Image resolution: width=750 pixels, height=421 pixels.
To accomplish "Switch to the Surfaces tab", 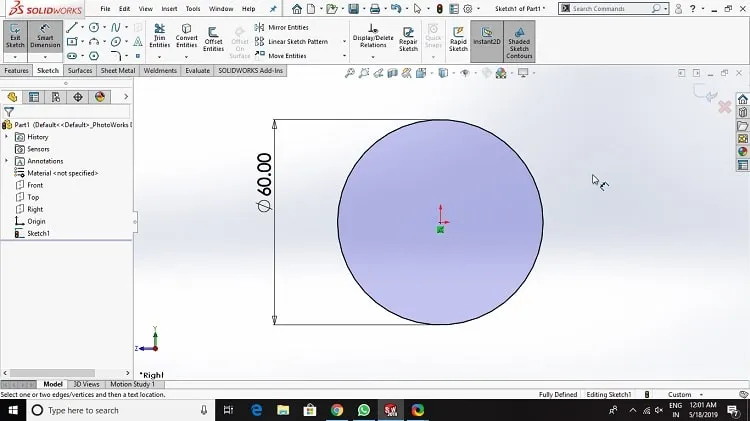I will (x=80, y=70).
